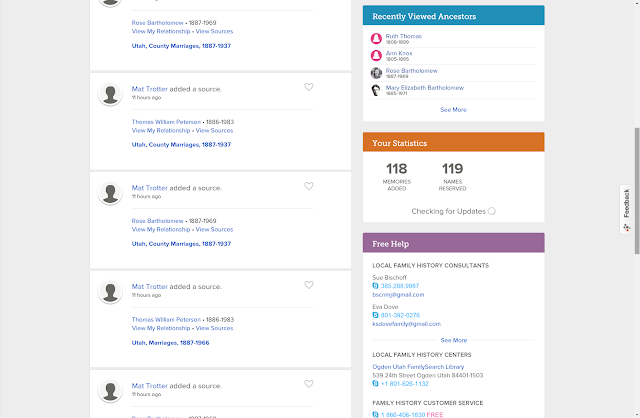Click the 118 Memories Added statistic
Viewport: 640px width, 418px height.
click(397, 177)
